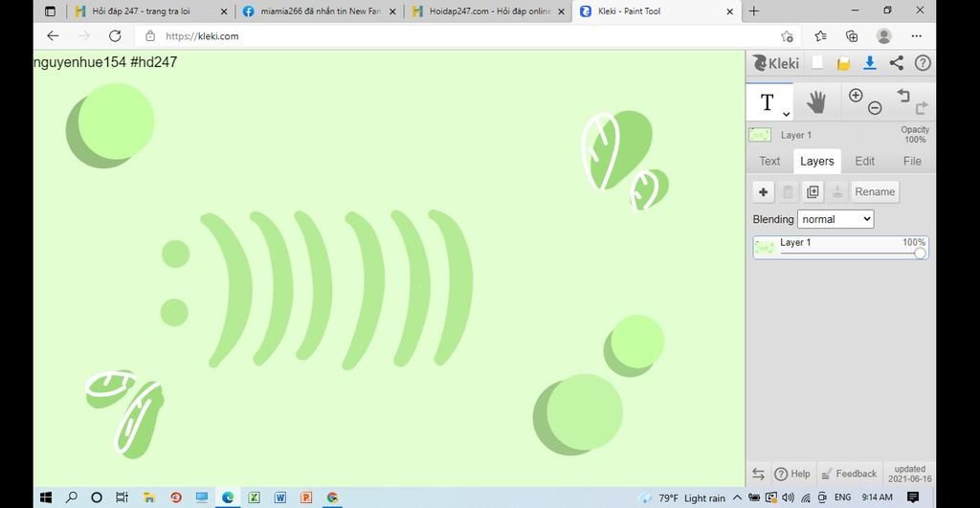Viewport: 980px width, 508px height.
Task: Open Word from the taskbar
Action: click(280, 497)
